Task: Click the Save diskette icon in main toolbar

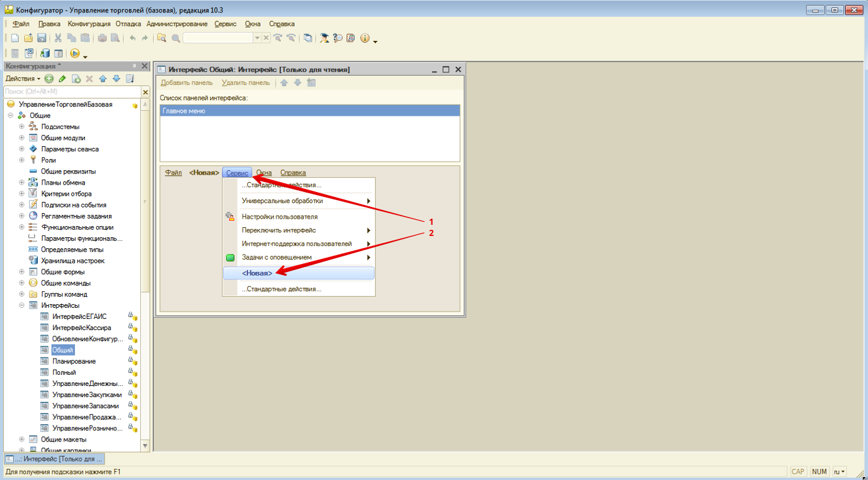Action: (42, 38)
